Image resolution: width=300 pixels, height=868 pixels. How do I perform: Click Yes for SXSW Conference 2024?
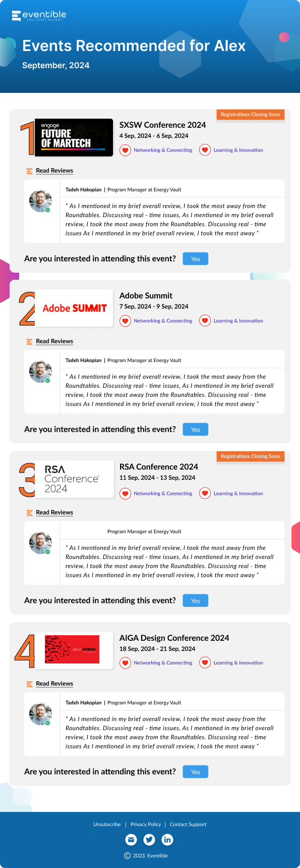tap(196, 259)
